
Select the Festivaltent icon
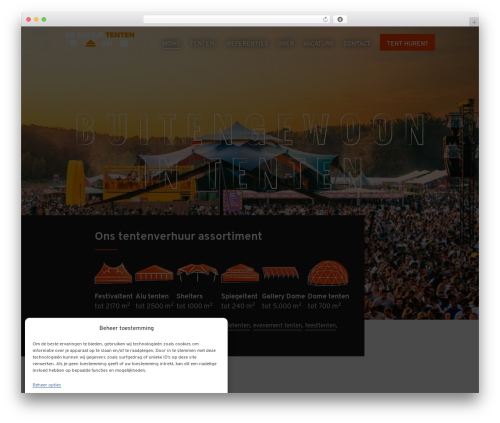(x=113, y=273)
